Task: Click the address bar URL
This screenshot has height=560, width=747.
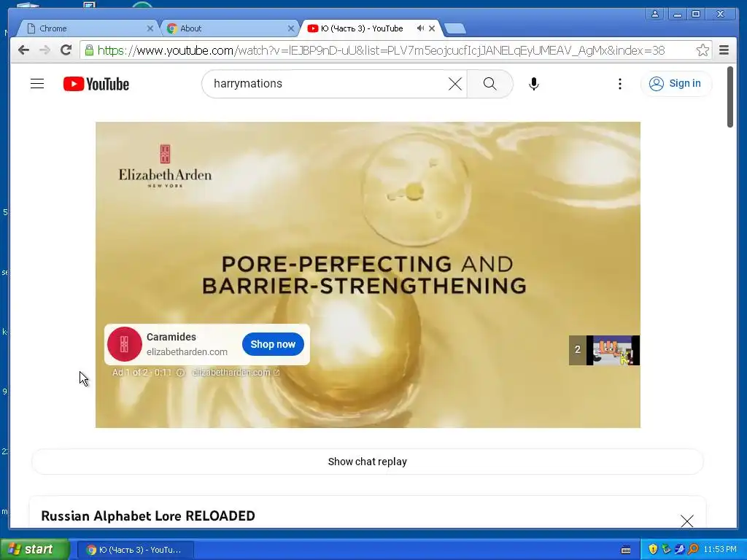Action: [381, 50]
